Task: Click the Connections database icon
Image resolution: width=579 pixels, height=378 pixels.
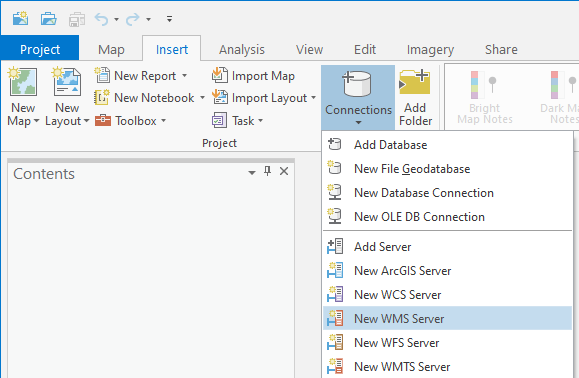Action: 358,83
